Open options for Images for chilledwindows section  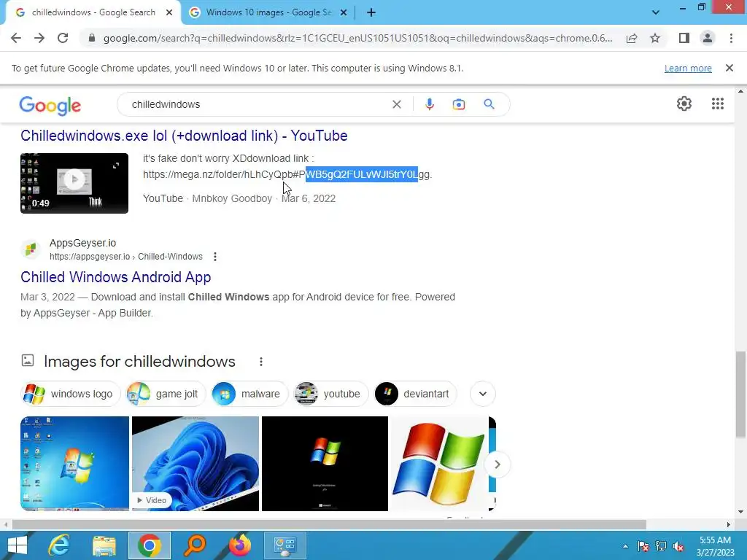261,362
